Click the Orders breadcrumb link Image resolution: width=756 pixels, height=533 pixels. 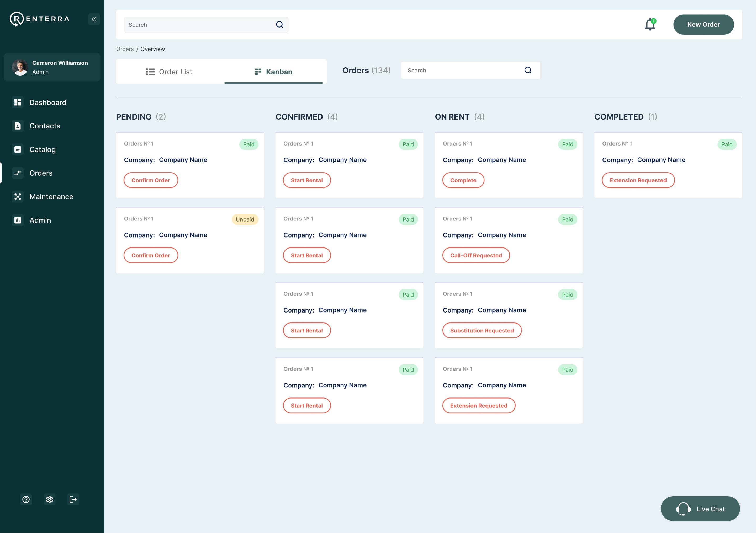pos(125,49)
